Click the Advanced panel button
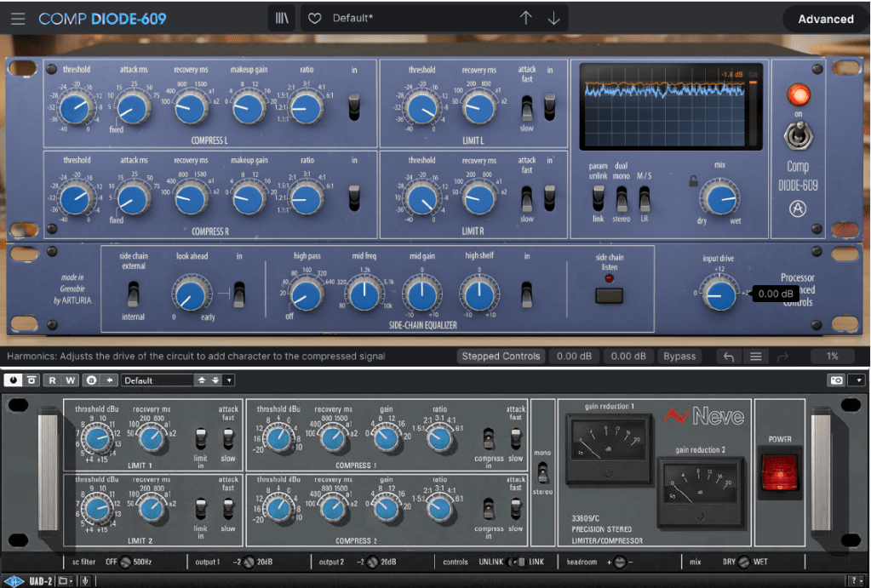The height and width of the screenshot is (588, 871). (x=825, y=19)
